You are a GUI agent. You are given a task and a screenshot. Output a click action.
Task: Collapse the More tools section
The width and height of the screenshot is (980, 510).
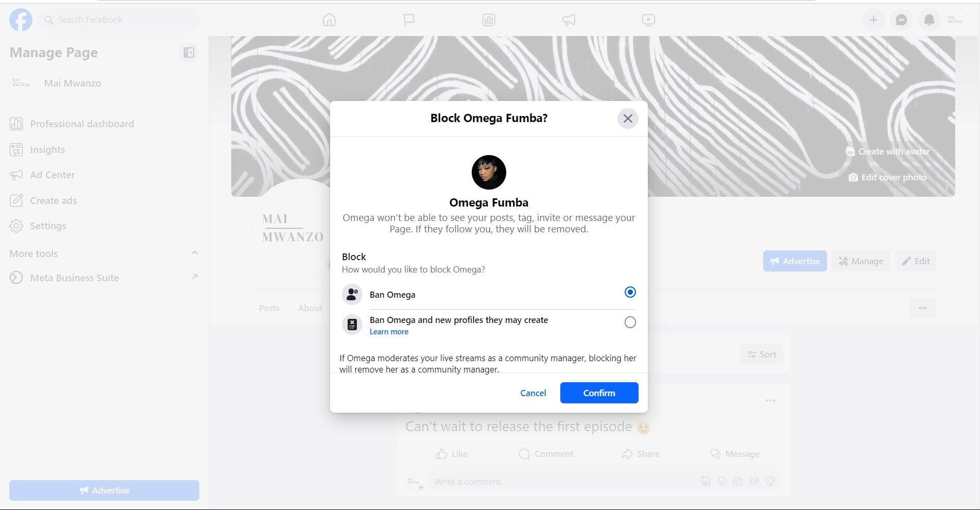(194, 253)
